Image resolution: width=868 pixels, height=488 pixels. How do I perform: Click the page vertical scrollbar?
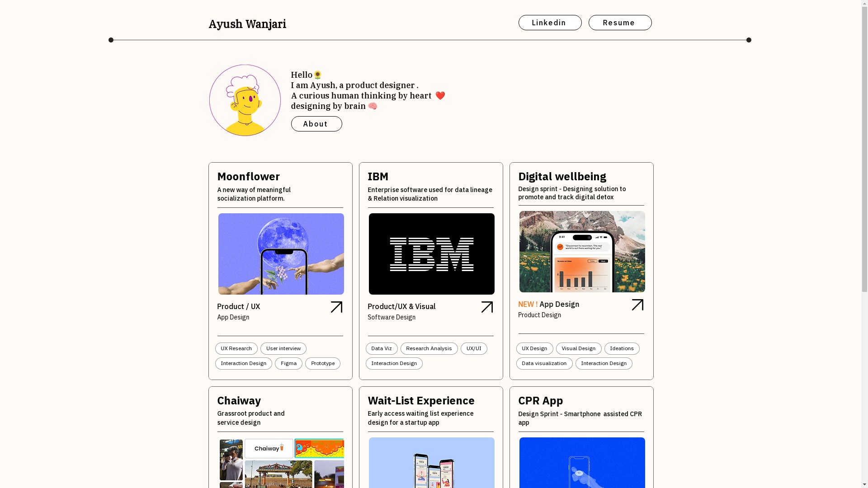click(x=865, y=244)
